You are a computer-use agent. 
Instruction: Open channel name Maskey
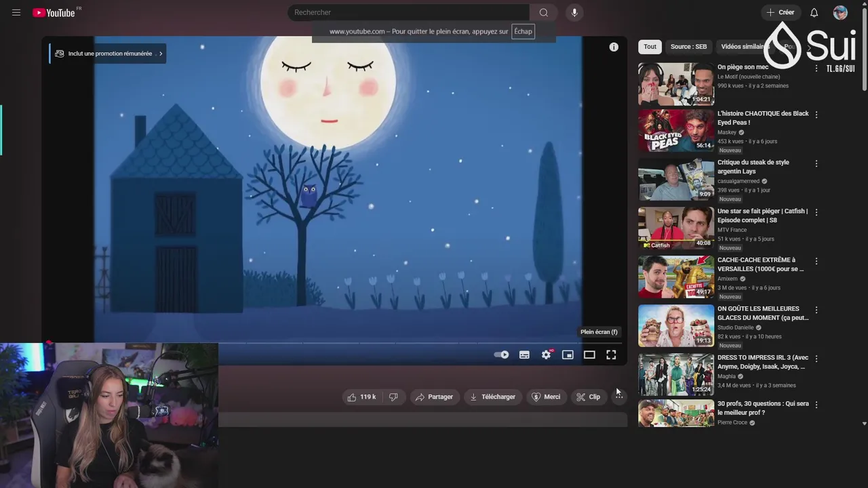[x=727, y=132]
